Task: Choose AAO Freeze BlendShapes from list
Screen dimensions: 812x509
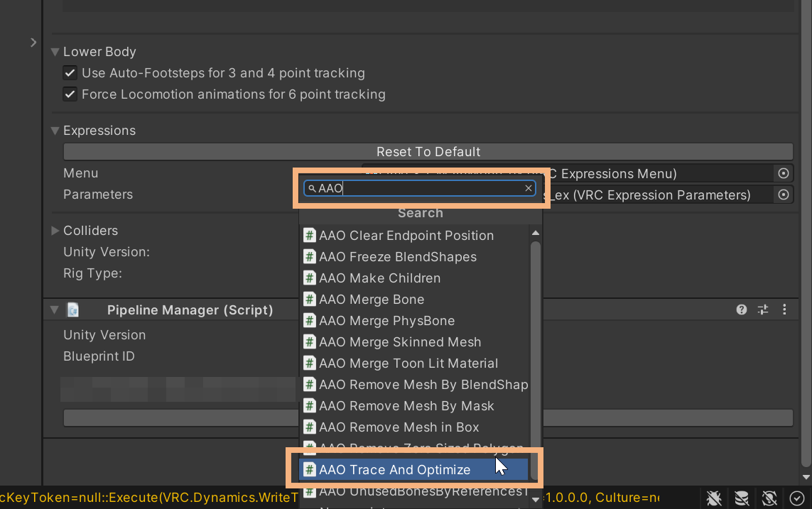Action: click(415, 256)
